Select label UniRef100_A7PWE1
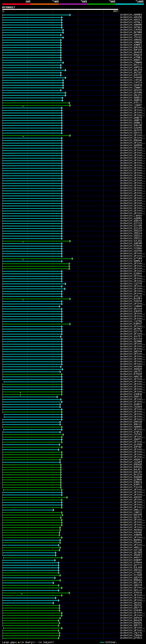Screen dimensions: 146x644 (131, 58)
